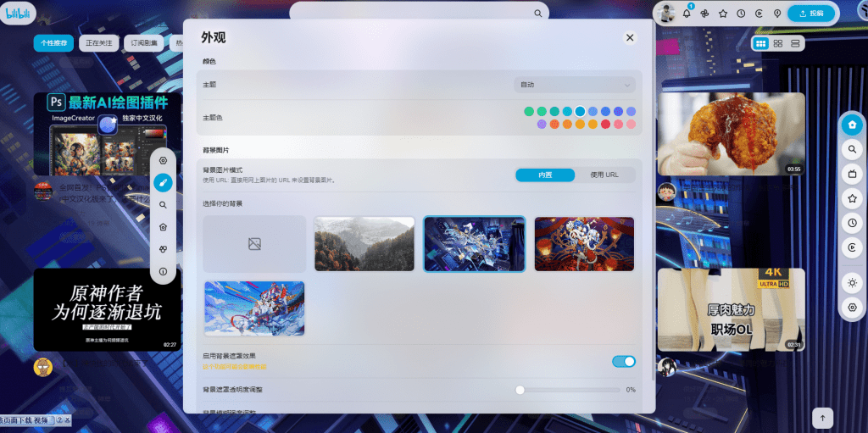This screenshot has height=433, width=868.
Task: Choose the misty mountain background thumbnail
Action: pos(364,243)
